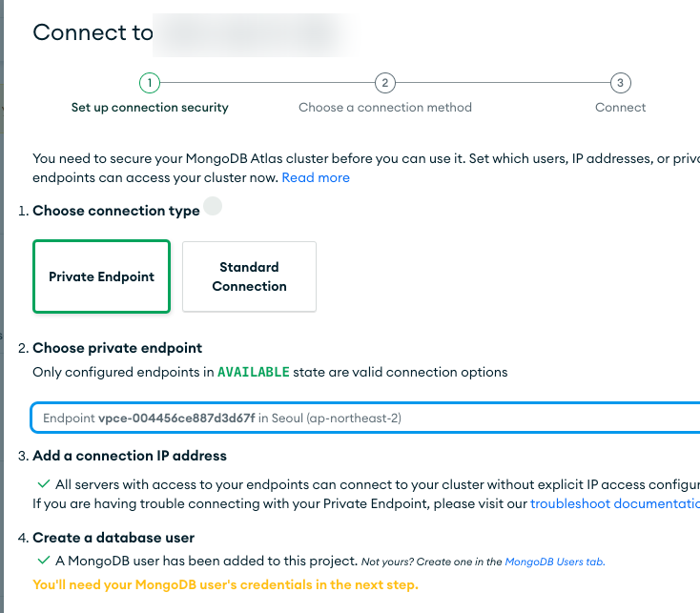Select the Standard Connection type
700x613 pixels.
(249, 276)
